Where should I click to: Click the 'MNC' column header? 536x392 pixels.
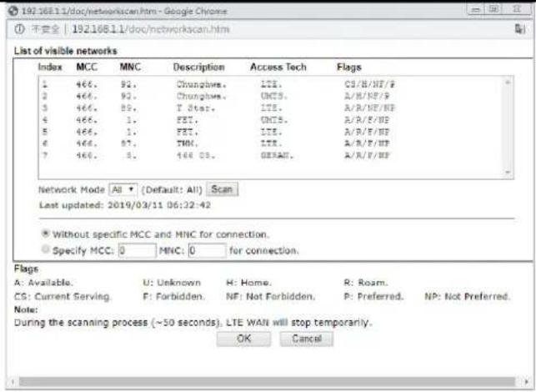coord(130,67)
